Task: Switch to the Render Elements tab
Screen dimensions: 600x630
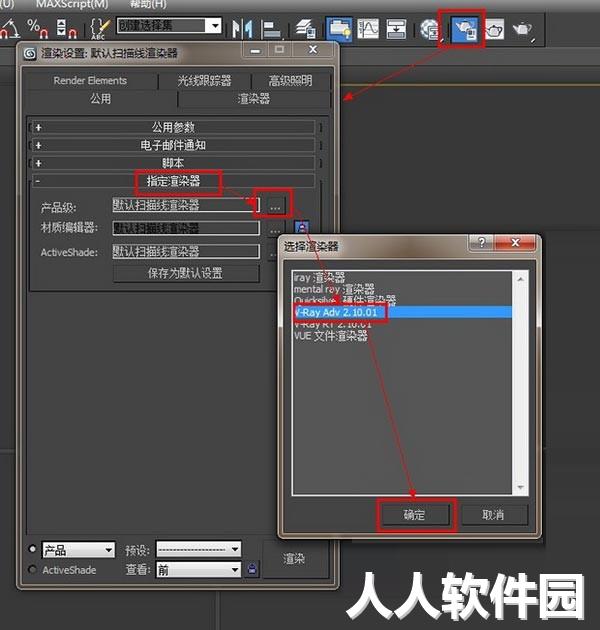Action: [x=90, y=81]
